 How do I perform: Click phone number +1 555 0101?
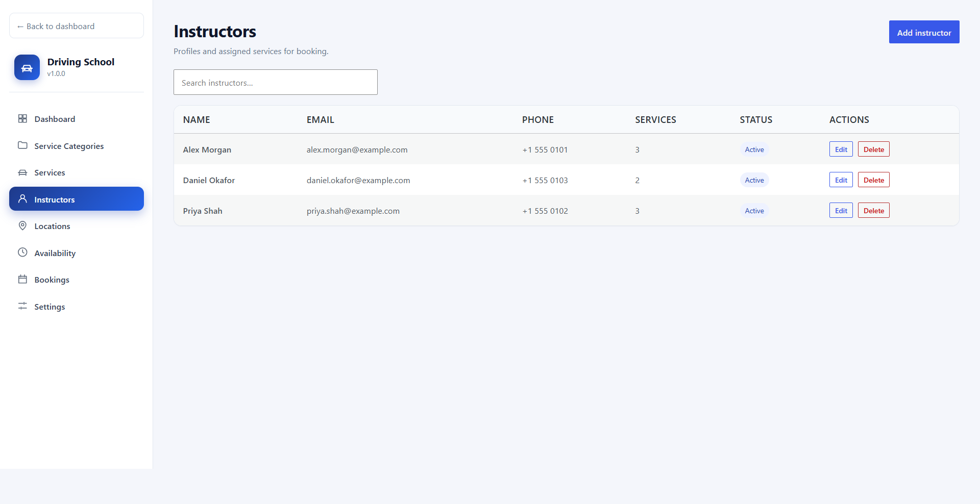click(545, 149)
